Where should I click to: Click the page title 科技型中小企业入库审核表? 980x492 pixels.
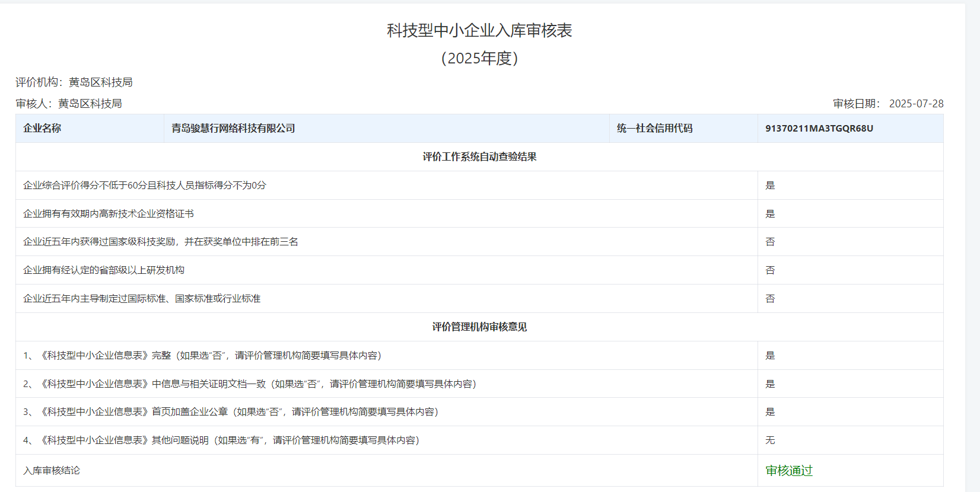pos(479,31)
